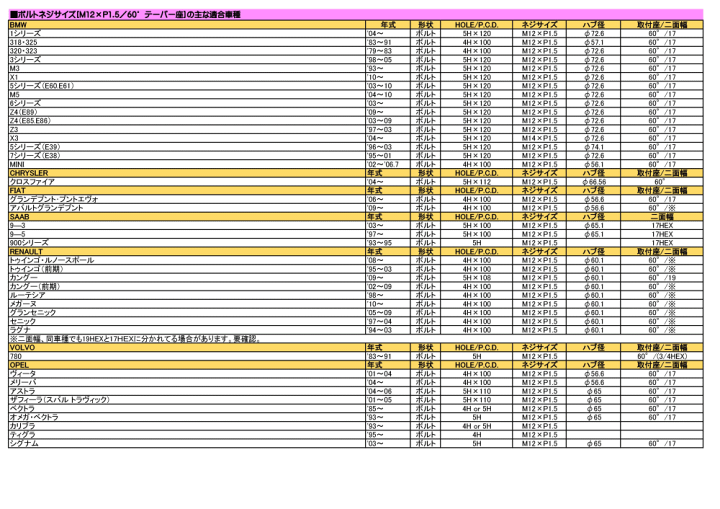Click the 318・325 model row
This screenshot has width=720, height=509.
tap(187, 42)
